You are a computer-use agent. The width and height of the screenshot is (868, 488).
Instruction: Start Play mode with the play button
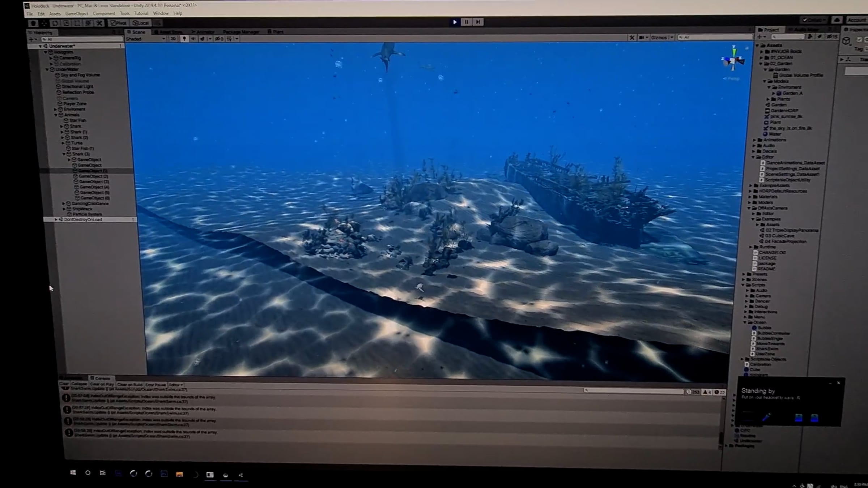[455, 22]
